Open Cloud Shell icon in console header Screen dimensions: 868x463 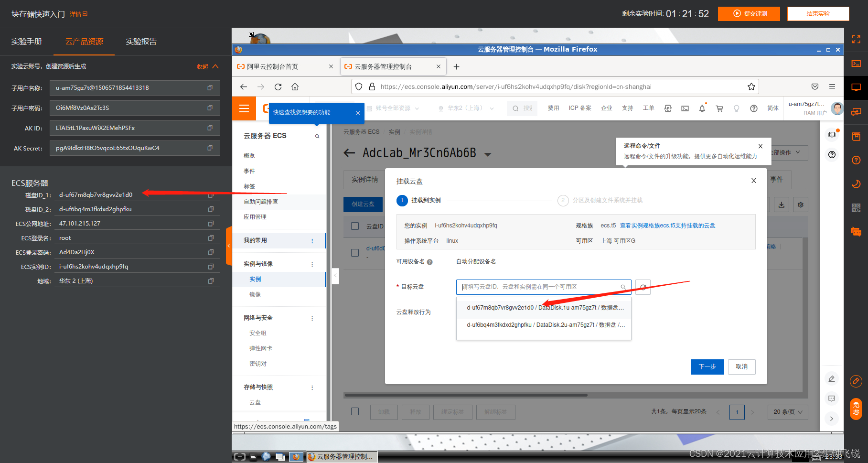click(x=685, y=108)
